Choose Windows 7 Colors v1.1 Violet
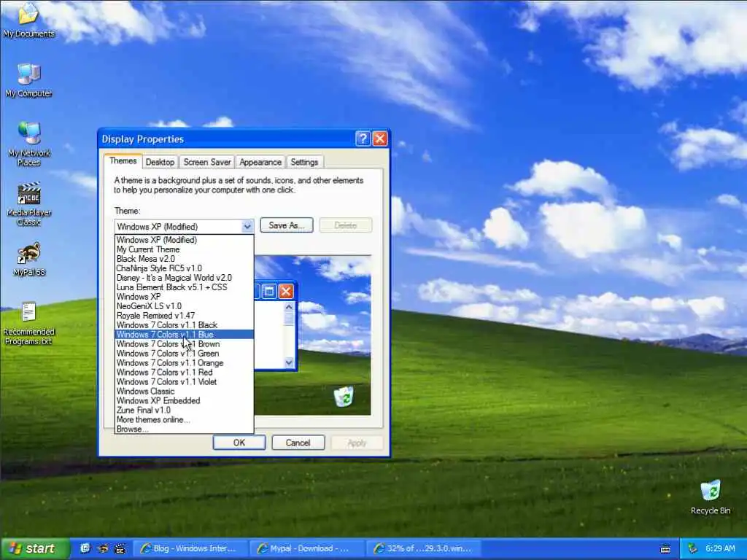 tap(185, 382)
